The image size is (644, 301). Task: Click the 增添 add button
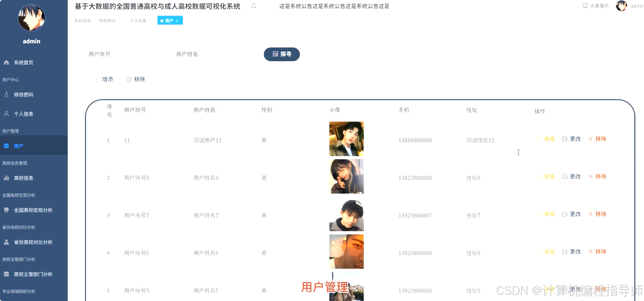pos(104,79)
